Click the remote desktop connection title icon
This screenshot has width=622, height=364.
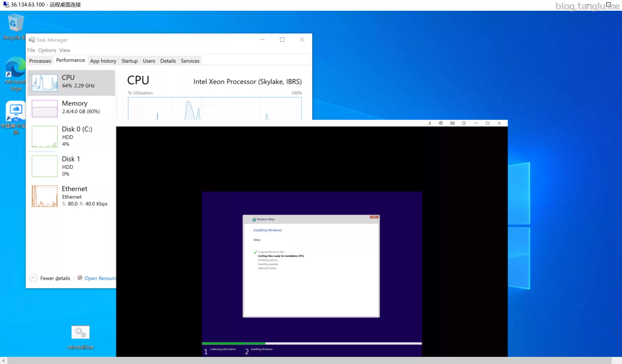6,5
